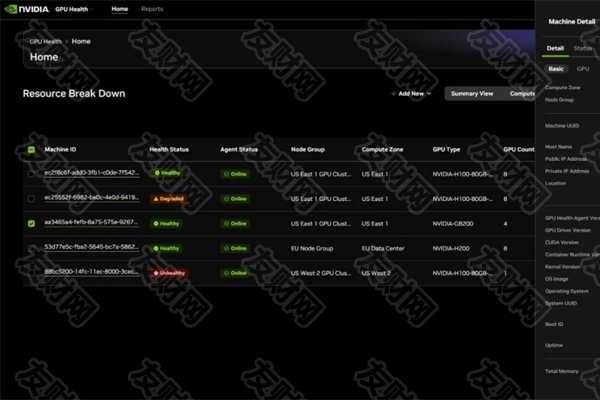
Task: Sort by Compute Zone column header
Action: (382, 149)
